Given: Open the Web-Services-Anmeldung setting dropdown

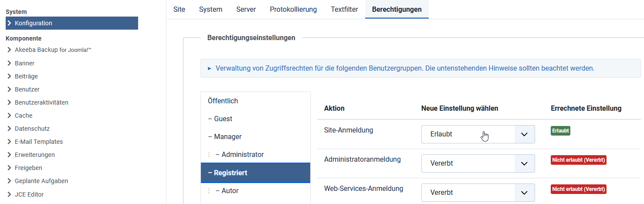Looking at the screenshot, I should (x=478, y=193).
